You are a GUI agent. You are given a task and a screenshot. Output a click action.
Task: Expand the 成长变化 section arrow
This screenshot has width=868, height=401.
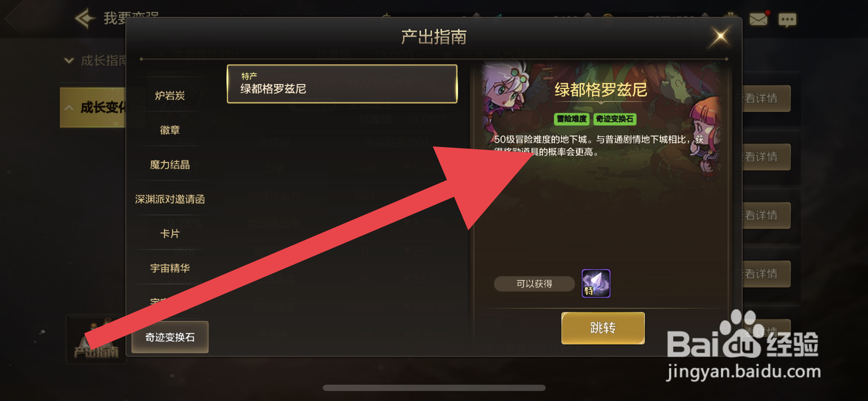(x=69, y=108)
